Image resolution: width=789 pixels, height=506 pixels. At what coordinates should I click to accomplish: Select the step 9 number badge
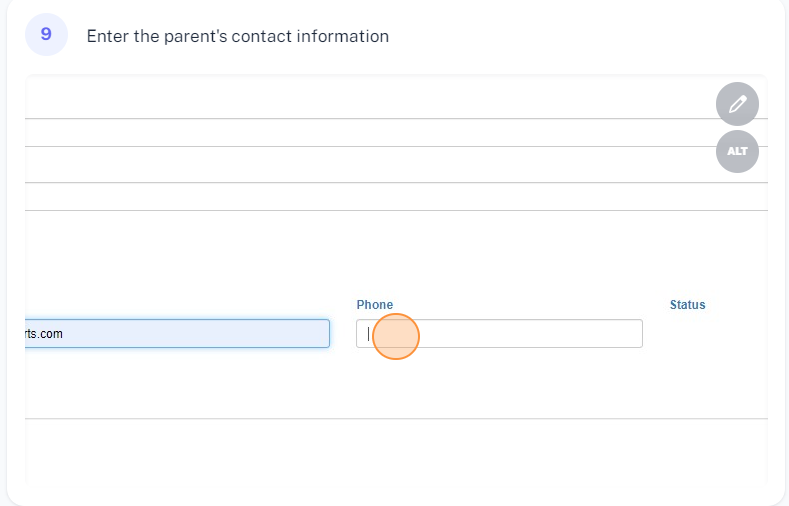tap(46, 35)
